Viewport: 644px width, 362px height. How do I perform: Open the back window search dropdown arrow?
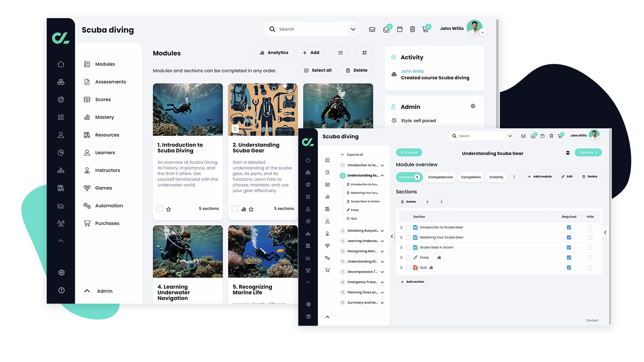pos(353,29)
